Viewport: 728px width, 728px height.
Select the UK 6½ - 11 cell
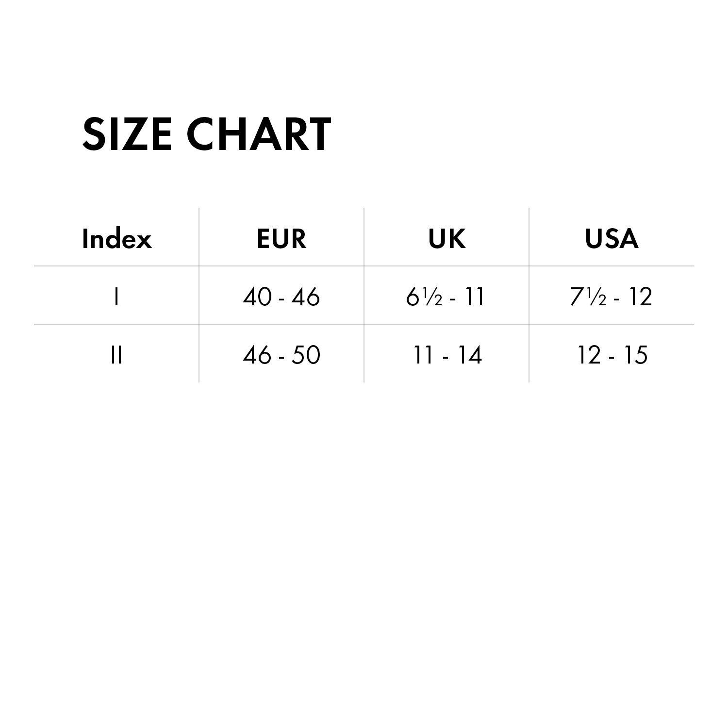pos(446,297)
